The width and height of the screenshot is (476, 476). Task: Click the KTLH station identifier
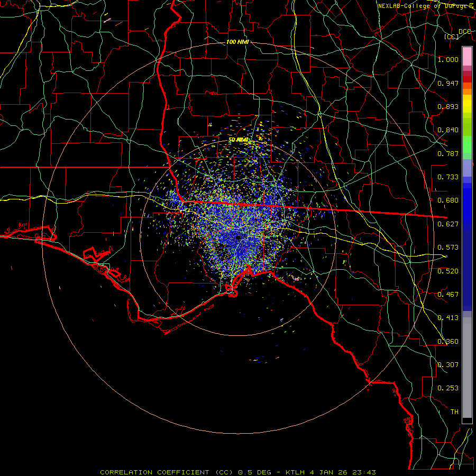coord(296,472)
